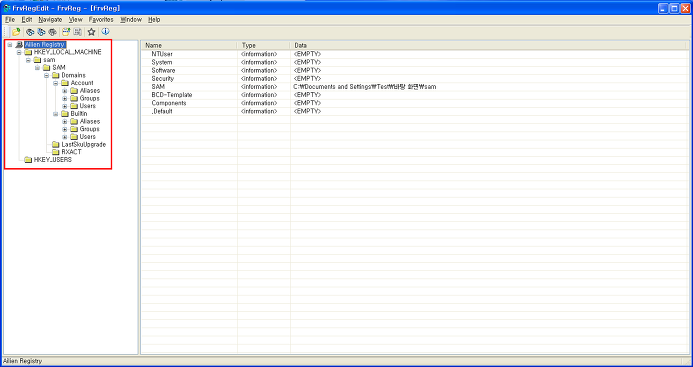Screen dimensions: 693x367
Task: Expand Aliases under Builtin
Action: (x=65, y=121)
